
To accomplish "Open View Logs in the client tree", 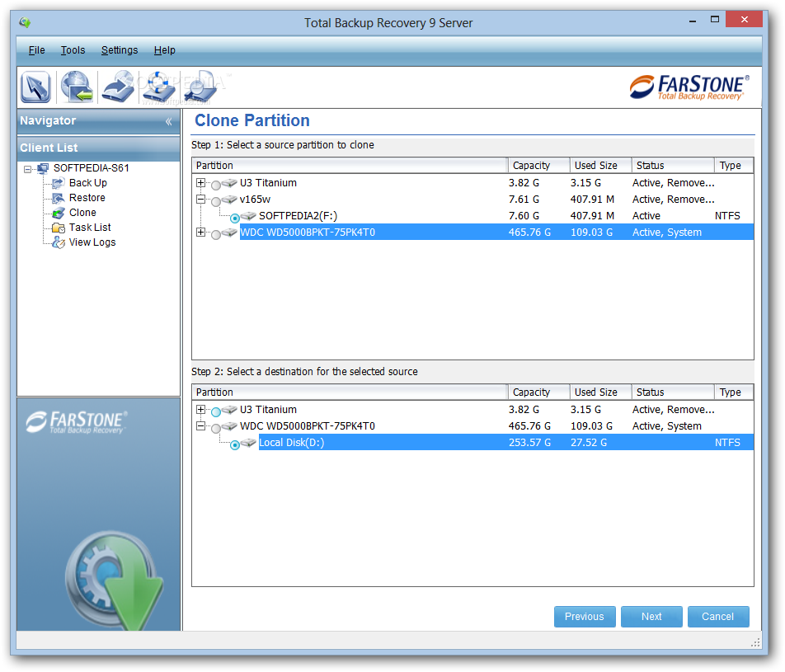I will [x=92, y=242].
